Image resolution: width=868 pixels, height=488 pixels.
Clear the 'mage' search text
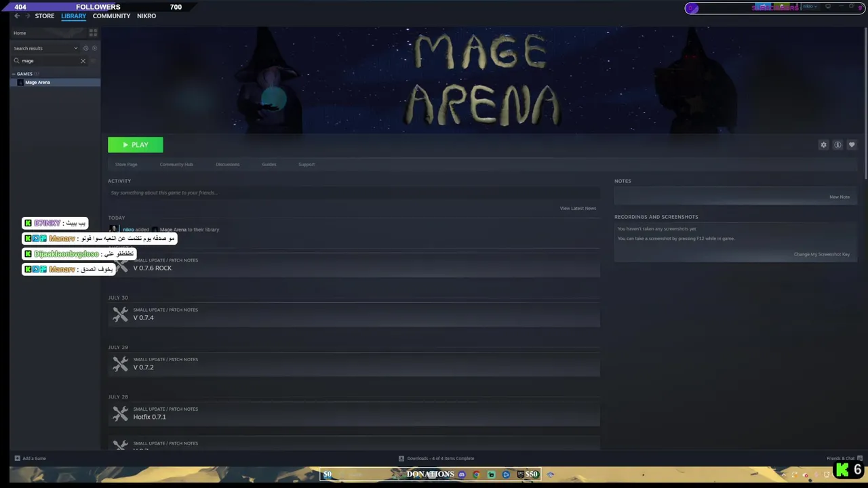pyautogui.click(x=83, y=61)
